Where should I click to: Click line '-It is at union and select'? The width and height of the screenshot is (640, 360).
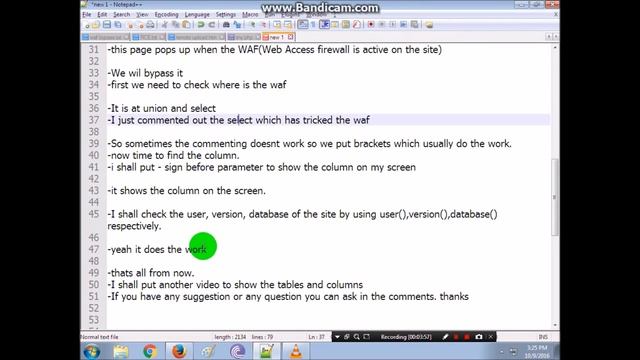[162, 109]
